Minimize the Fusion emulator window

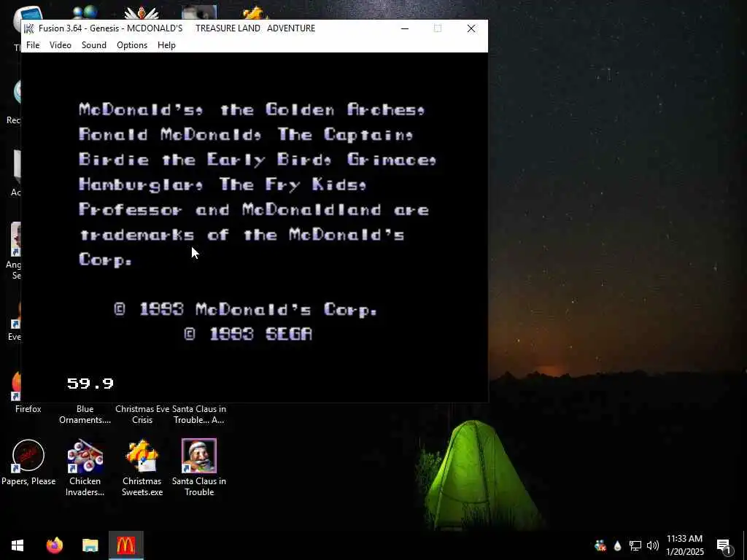pyautogui.click(x=405, y=28)
